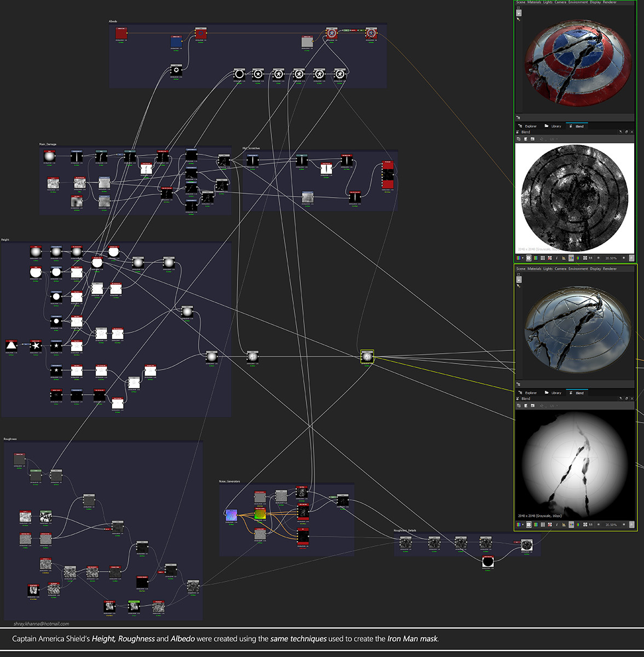The width and height of the screenshot is (644, 657).
Task: Click highlighted RGB dots icon in upper 2D toolbar
Action: point(571,258)
